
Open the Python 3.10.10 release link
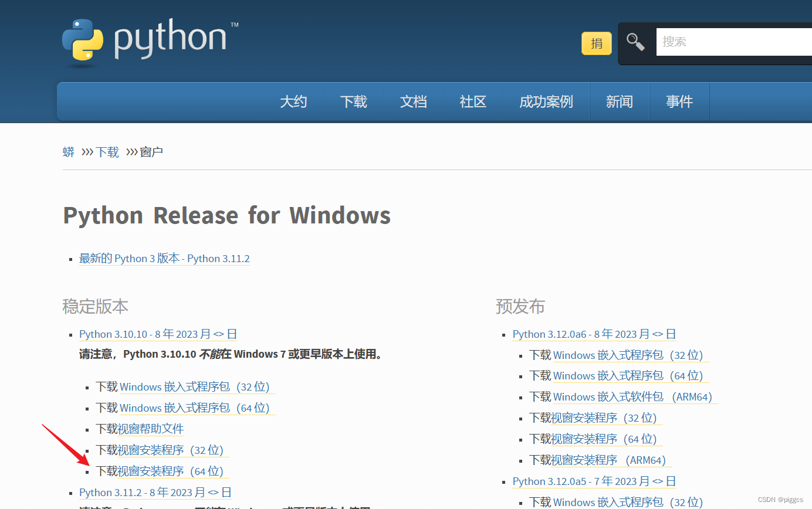(x=158, y=334)
